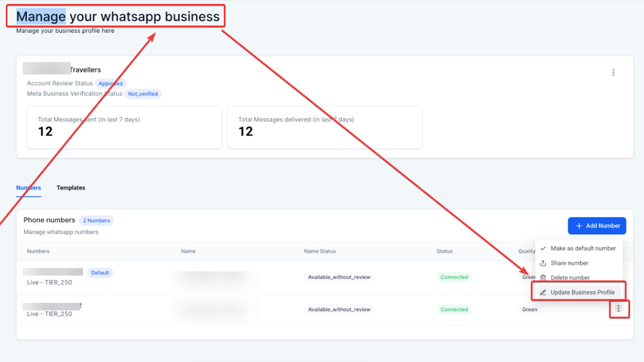644x362 pixels.
Task: Select the Total Messages sent card
Action: [124, 127]
